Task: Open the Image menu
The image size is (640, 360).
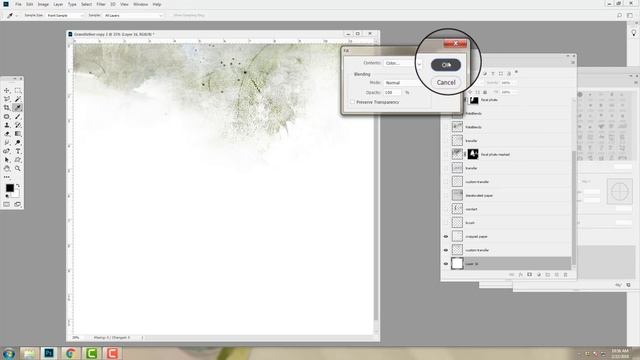Action: [43, 4]
